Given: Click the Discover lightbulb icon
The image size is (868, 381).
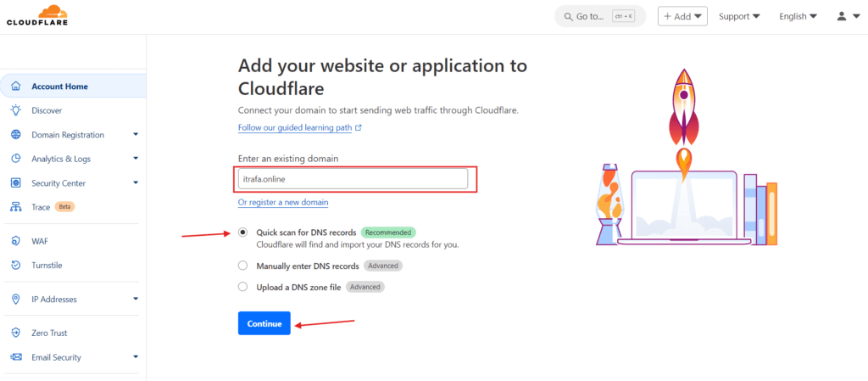Looking at the screenshot, I should click(16, 110).
